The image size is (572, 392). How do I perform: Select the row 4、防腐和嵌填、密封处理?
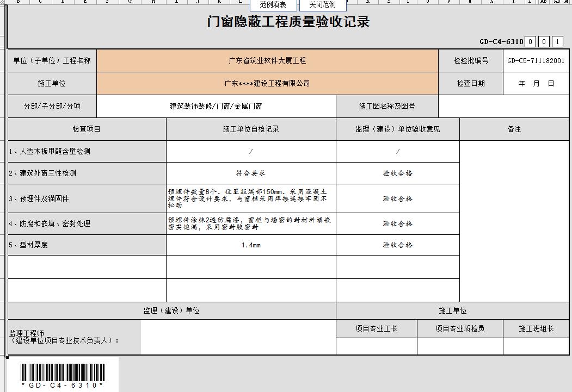tap(87, 223)
